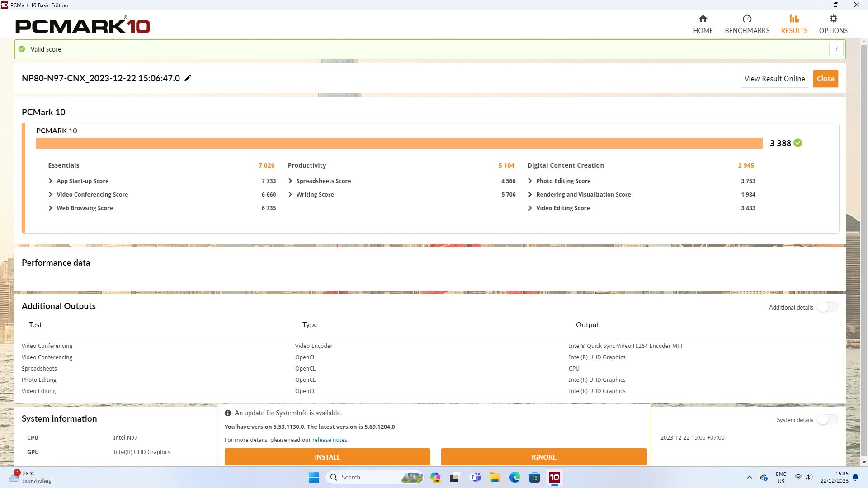This screenshot has width=868, height=488.
Task: Click Productivity score 5 104
Action: (x=506, y=165)
